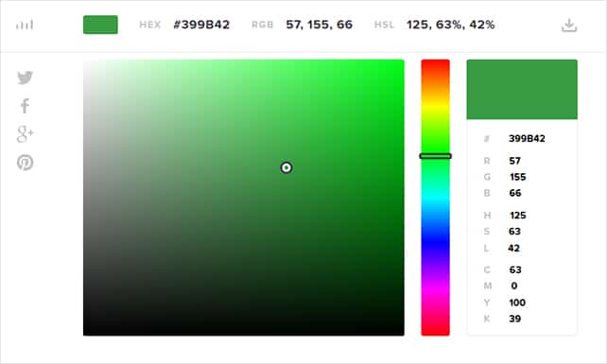The height and width of the screenshot is (364, 607).
Task: Click the header RGB value 57, 155, 66
Action: click(319, 25)
